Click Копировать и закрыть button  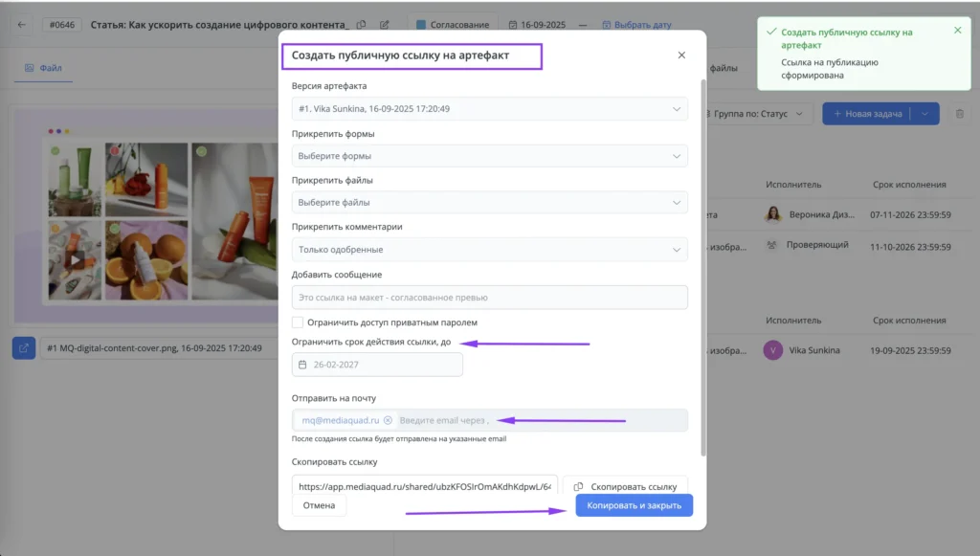[x=634, y=505]
